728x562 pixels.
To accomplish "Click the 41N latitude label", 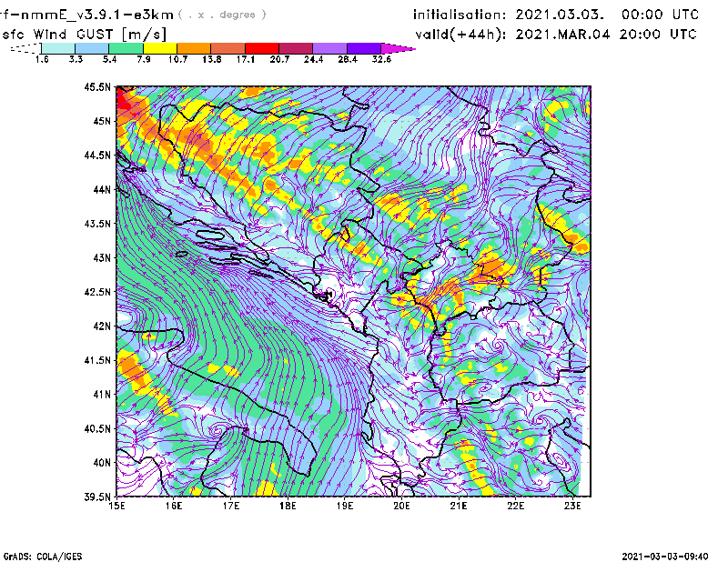I will [x=102, y=395].
